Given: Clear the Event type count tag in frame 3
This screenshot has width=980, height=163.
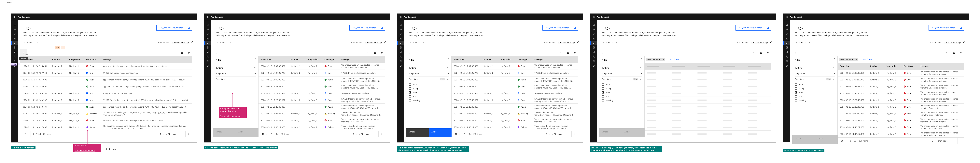Looking at the screenshot, I should coord(444,79).
